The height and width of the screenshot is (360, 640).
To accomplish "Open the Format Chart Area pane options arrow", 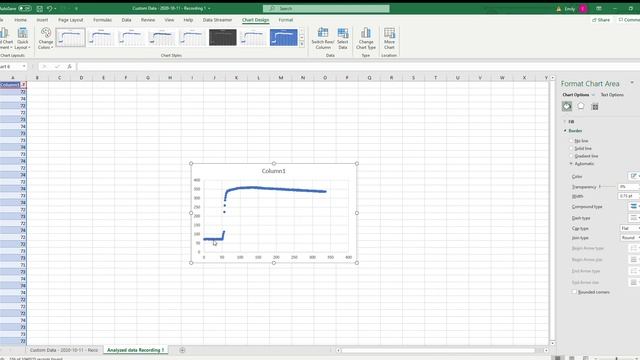I will pyautogui.click(x=632, y=83).
